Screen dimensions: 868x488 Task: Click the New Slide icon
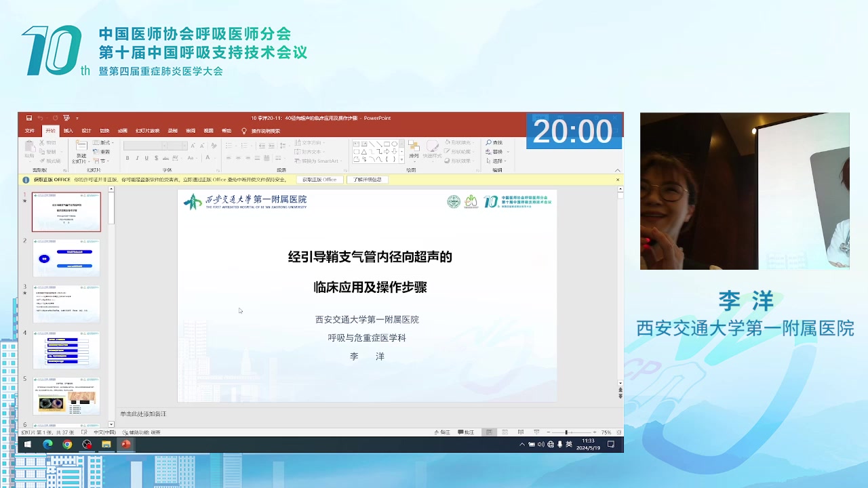pos(81,146)
